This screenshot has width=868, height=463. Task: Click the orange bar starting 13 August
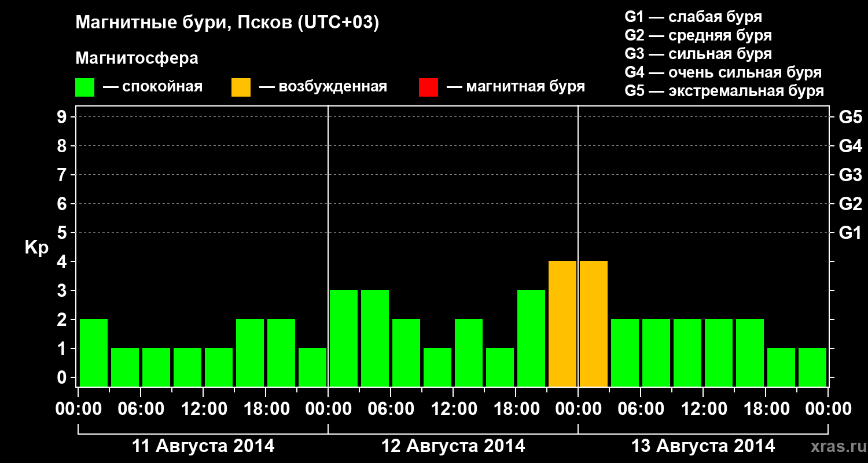click(594, 324)
